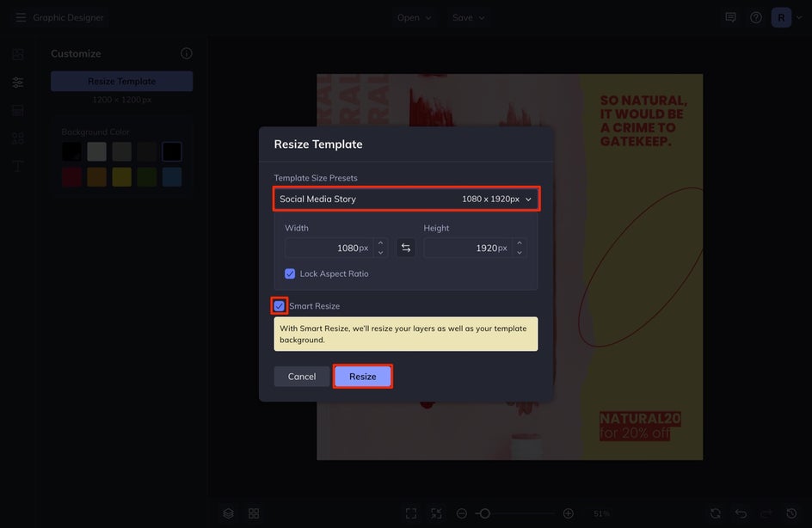Open the Image Manager sidebar icon
812x528 pixels.
coord(18,54)
